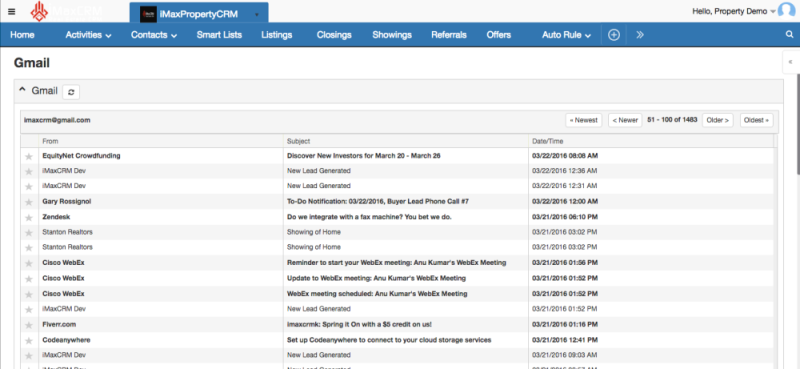Open the Hello, Property Demo user menu
The width and height of the screenshot is (800, 369).
pyautogui.click(x=734, y=11)
